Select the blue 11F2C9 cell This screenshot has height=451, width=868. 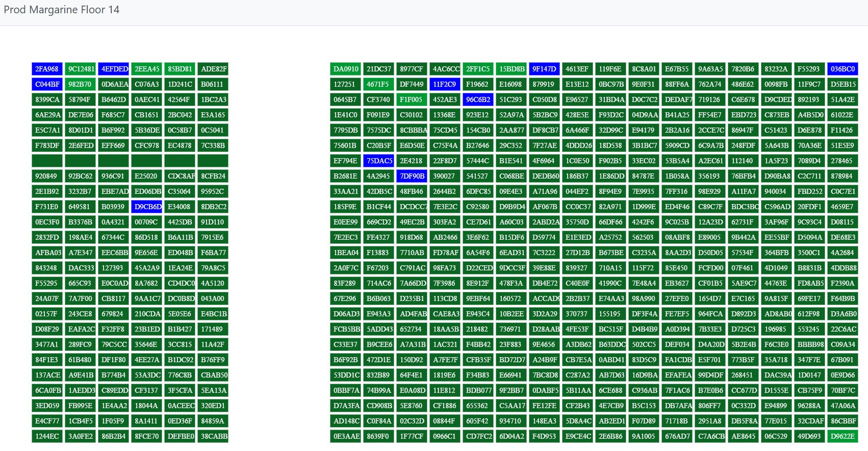(445, 84)
